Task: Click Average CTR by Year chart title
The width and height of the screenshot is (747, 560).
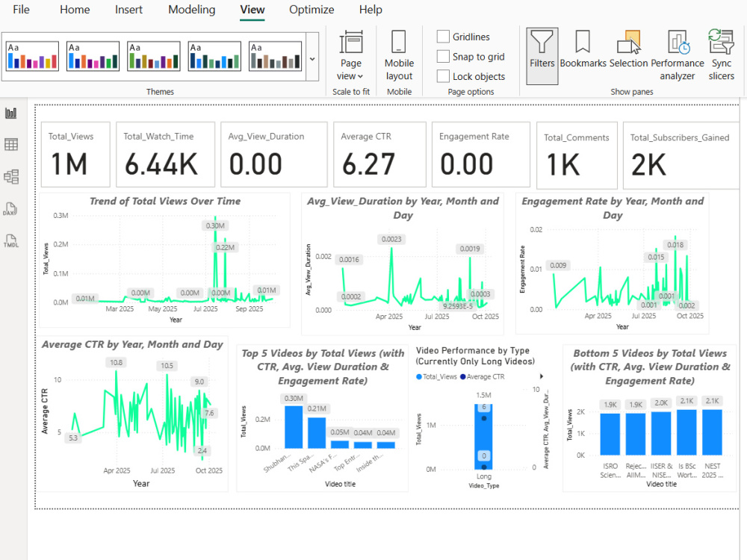Action: coord(132,344)
